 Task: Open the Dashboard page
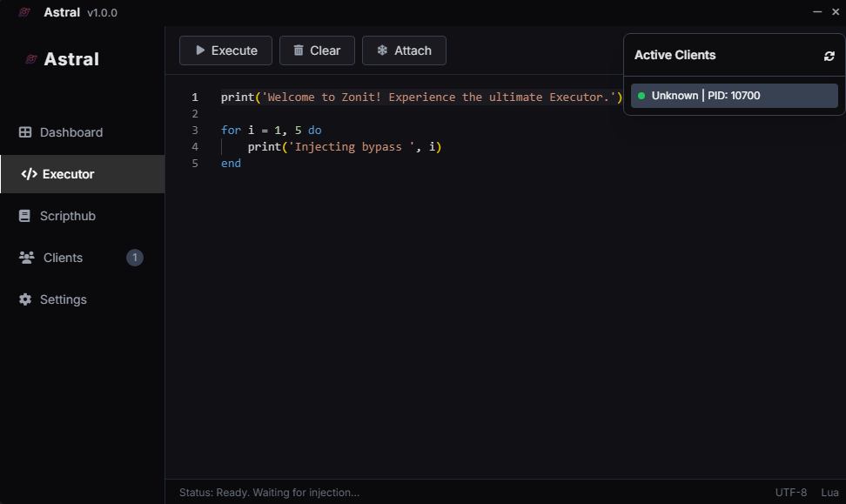[x=70, y=132]
